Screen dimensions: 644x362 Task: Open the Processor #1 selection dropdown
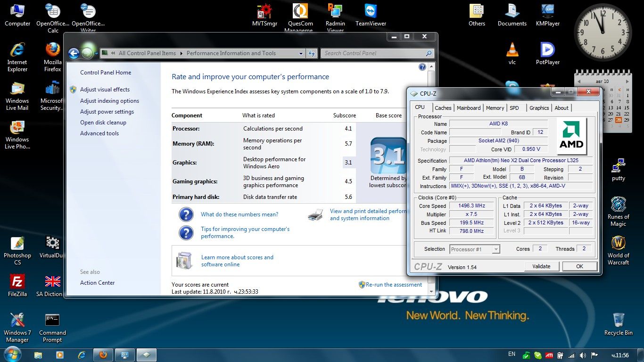pyautogui.click(x=475, y=249)
